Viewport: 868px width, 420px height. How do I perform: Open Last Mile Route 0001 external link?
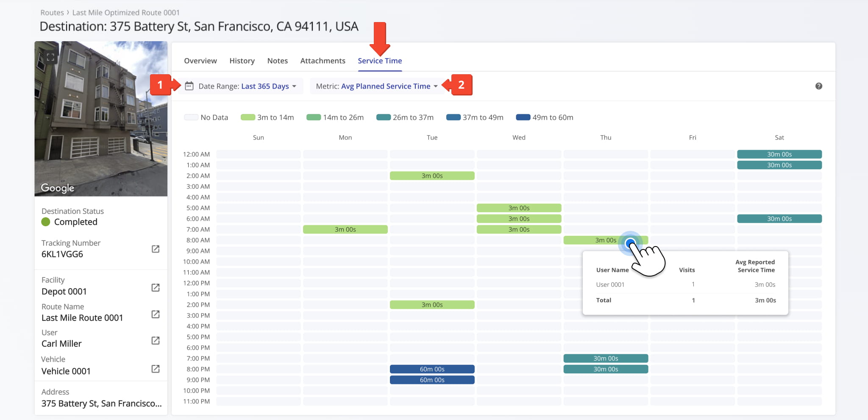pyautogui.click(x=155, y=314)
